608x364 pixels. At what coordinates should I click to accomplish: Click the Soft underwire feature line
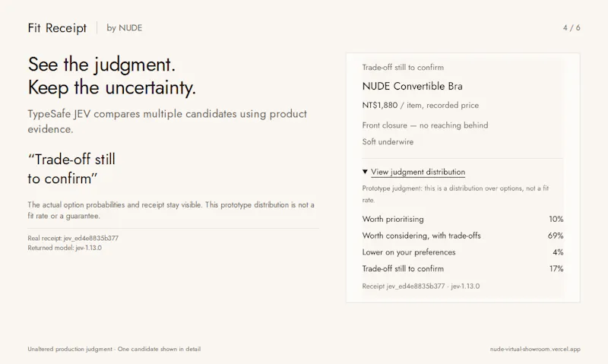pos(388,142)
